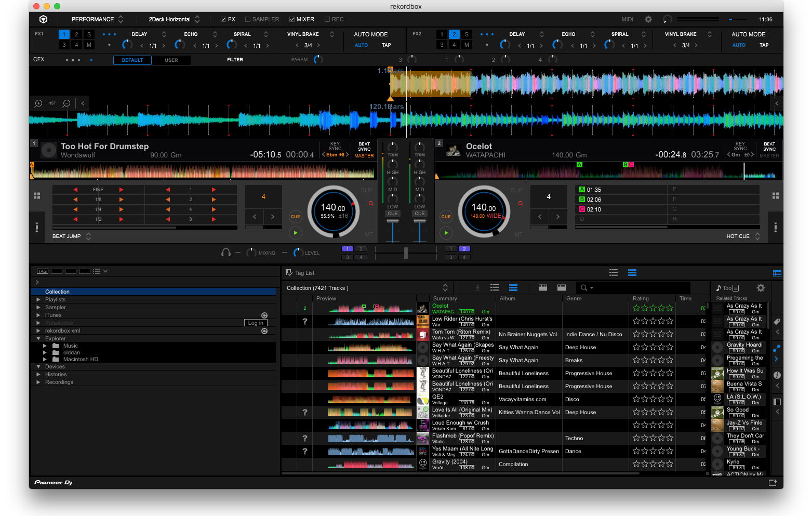Viewport: 812px width, 516px height.
Task: Switch to artwork grid view icon
Action: click(x=543, y=288)
